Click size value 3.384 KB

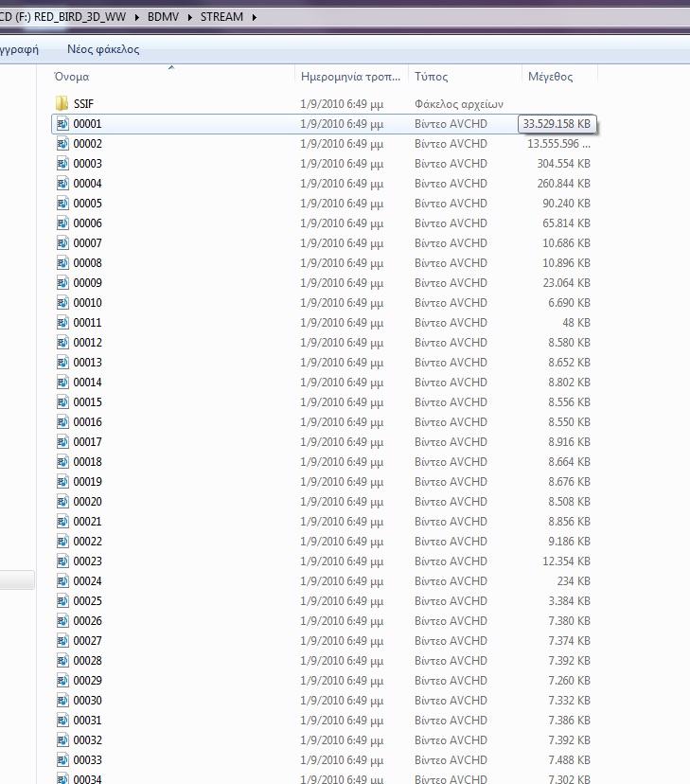coord(569,601)
